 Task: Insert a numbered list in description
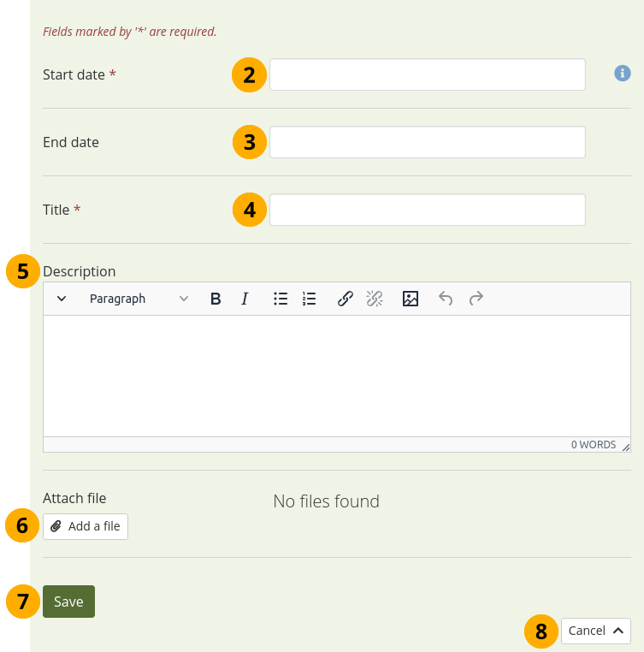point(310,299)
